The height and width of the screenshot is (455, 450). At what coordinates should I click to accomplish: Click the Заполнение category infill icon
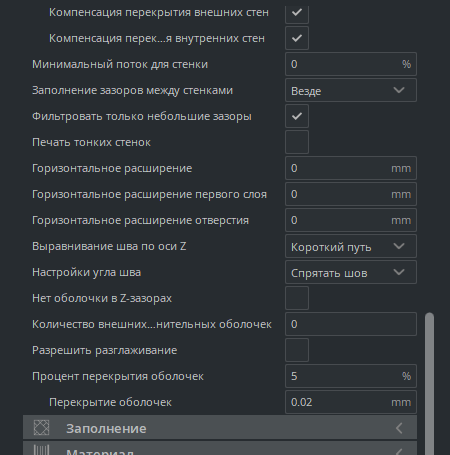click(x=42, y=428)
